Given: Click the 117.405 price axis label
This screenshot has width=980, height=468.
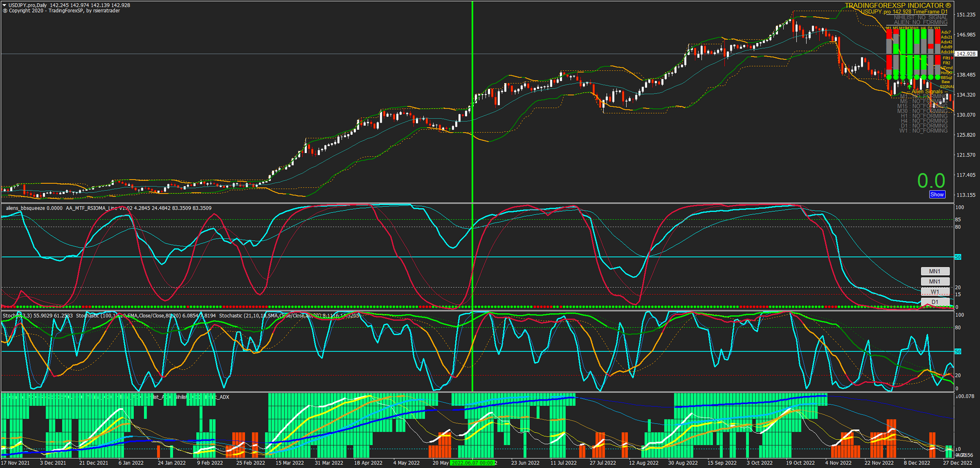Looking at the screenshot, I should pyautogui.click(x=966, y=175).
